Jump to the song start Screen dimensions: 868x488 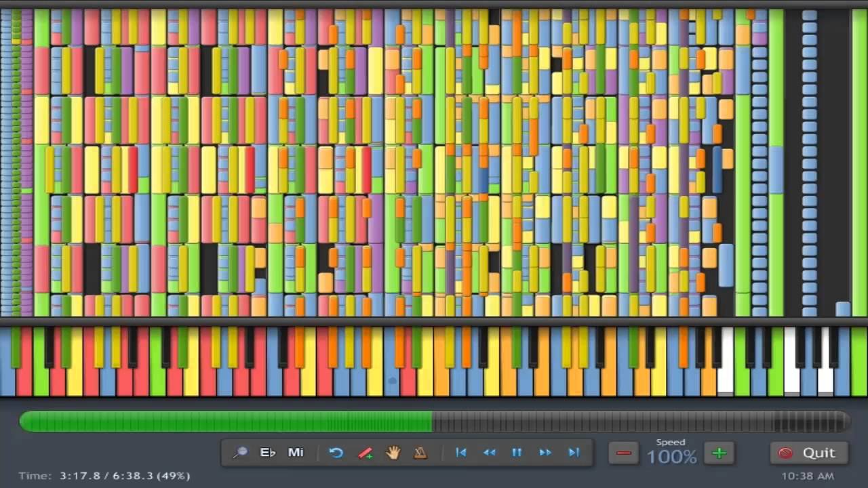(x=461, y=453)
